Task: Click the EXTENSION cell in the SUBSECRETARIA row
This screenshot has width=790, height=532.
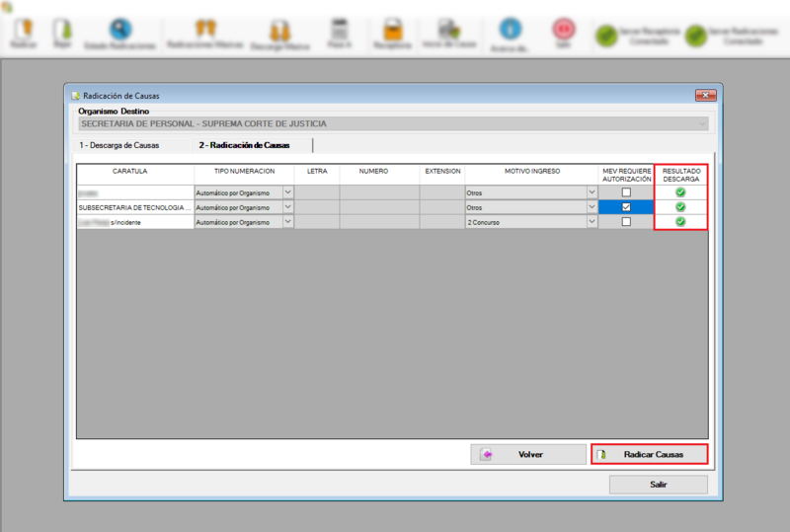Action: click(442, 207)
